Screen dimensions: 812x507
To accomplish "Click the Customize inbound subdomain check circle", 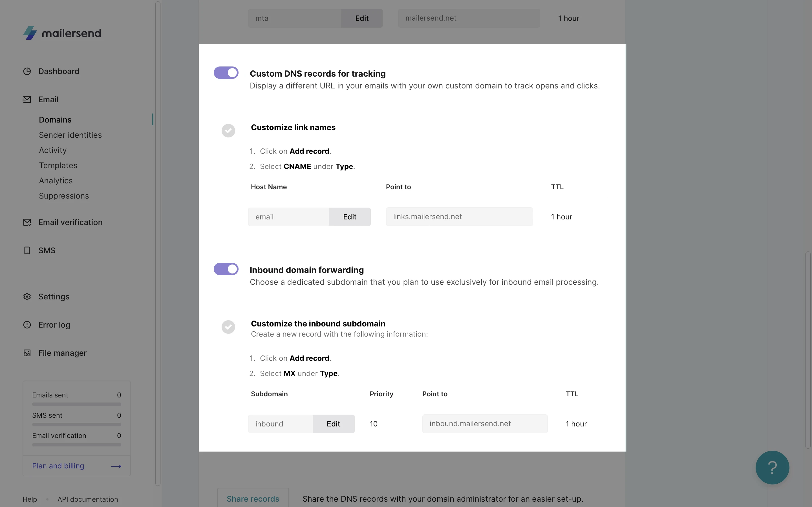I will coord(228,327).
